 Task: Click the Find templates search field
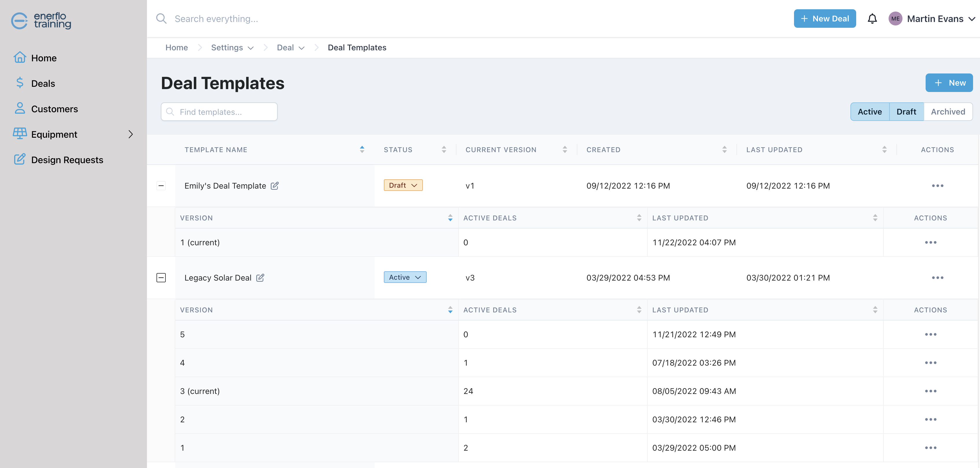[x=219, y=112]
